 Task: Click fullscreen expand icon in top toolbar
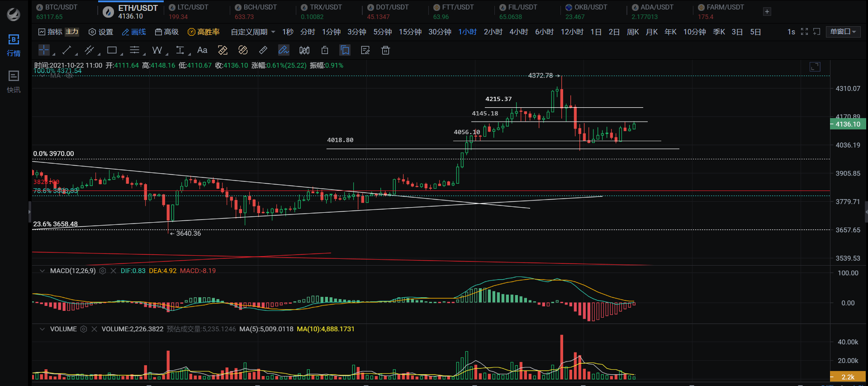(804, 32)
